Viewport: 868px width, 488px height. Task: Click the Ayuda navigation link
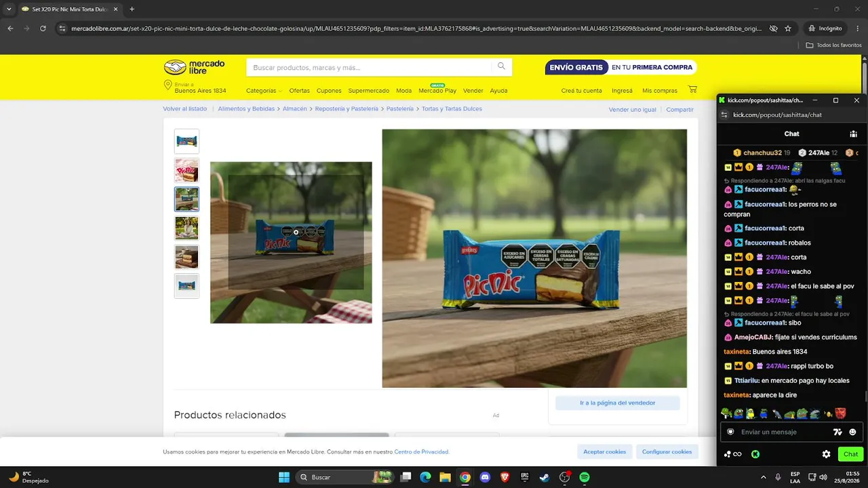point(498,91)
